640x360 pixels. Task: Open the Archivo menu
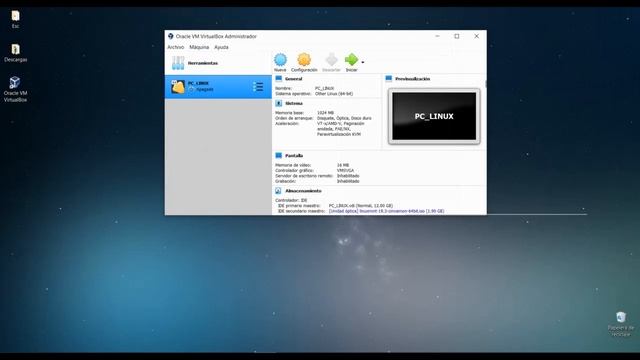pyautogui.click(x=176, y=47)
